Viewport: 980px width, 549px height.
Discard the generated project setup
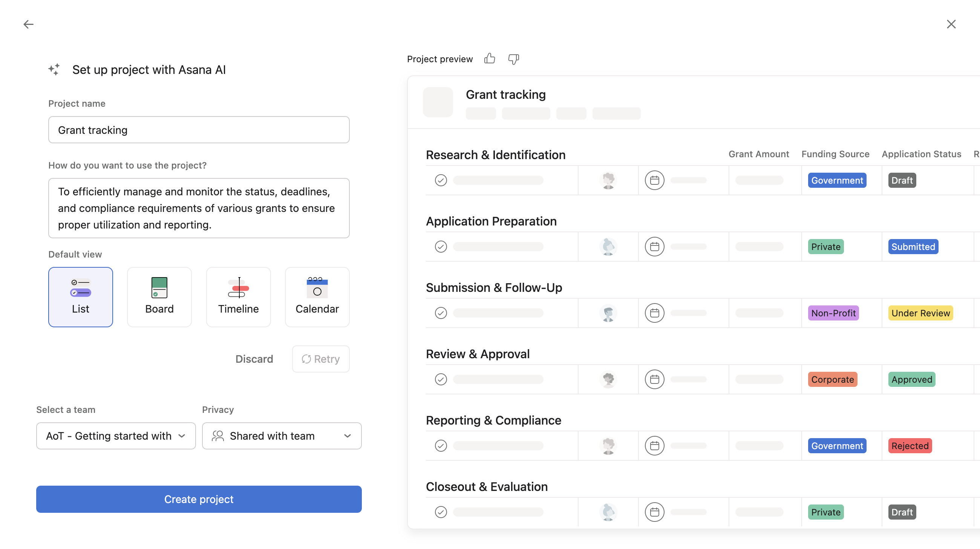tap(254, 359)
